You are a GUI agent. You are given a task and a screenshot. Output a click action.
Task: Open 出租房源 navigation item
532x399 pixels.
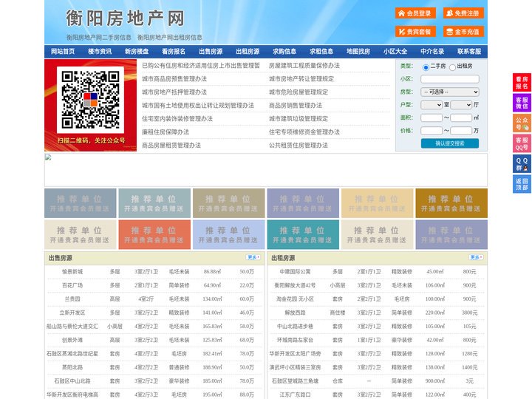point(248,52)
